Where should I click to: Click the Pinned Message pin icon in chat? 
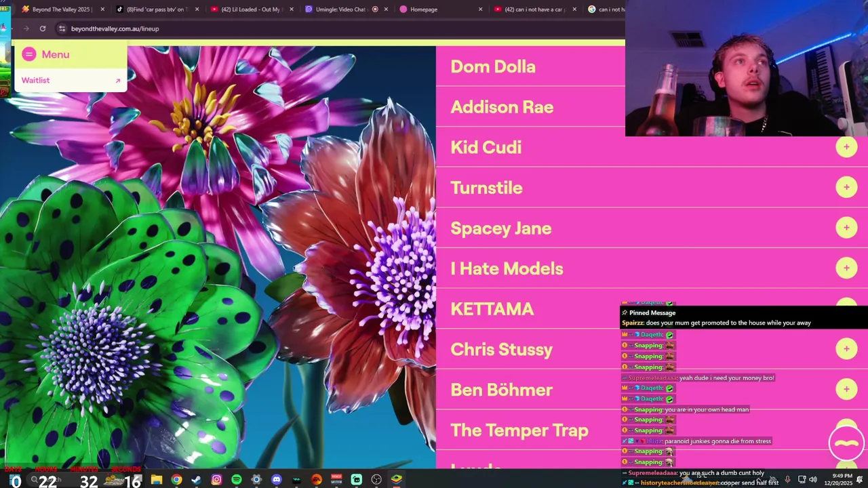point(625,312)
